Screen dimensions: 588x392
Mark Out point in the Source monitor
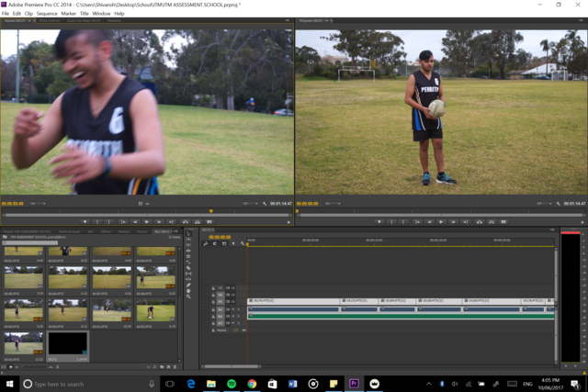click(x=109, y=222)
